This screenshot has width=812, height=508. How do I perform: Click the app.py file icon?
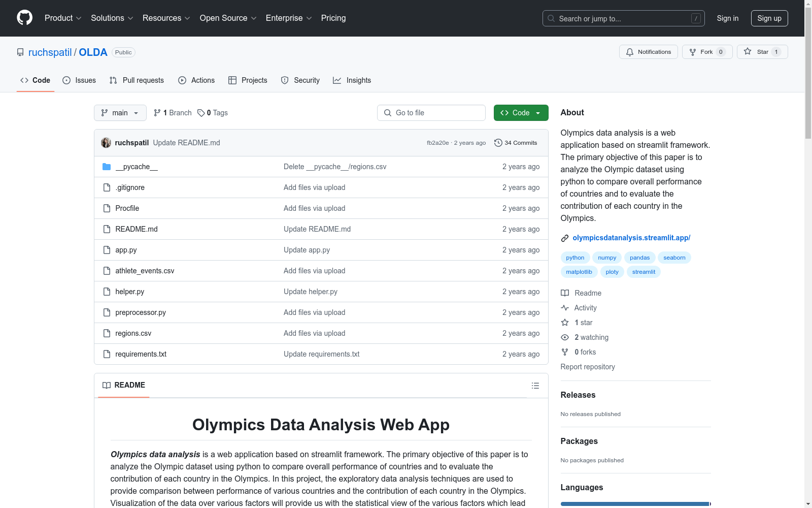point(107,250)
